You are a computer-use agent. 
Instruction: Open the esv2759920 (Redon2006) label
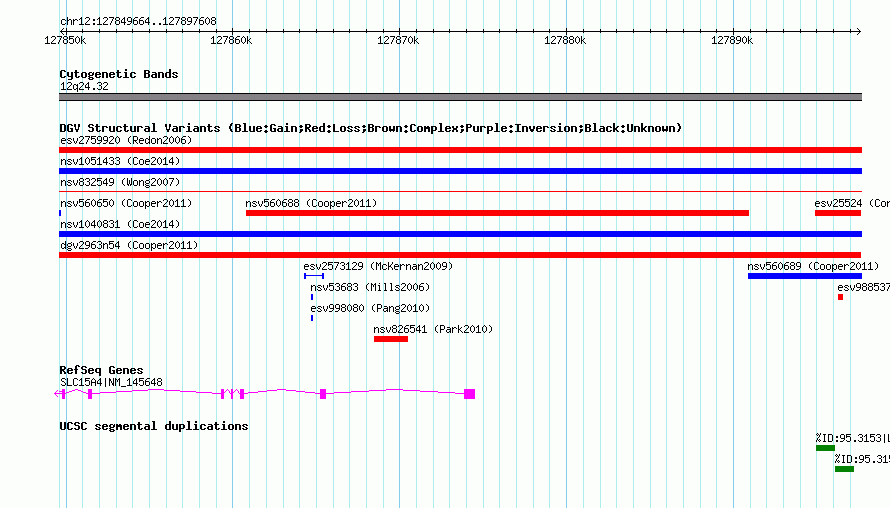126,140
